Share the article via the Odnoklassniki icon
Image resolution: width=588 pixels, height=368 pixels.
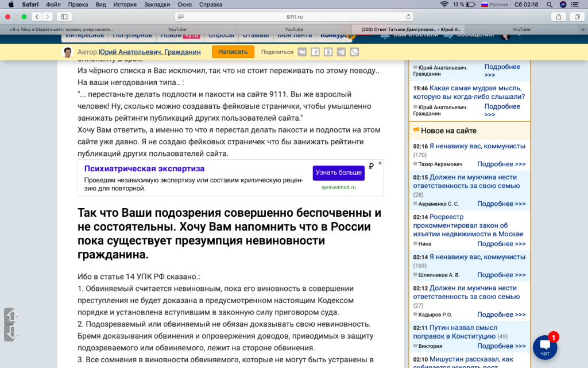tap(328, 52)
